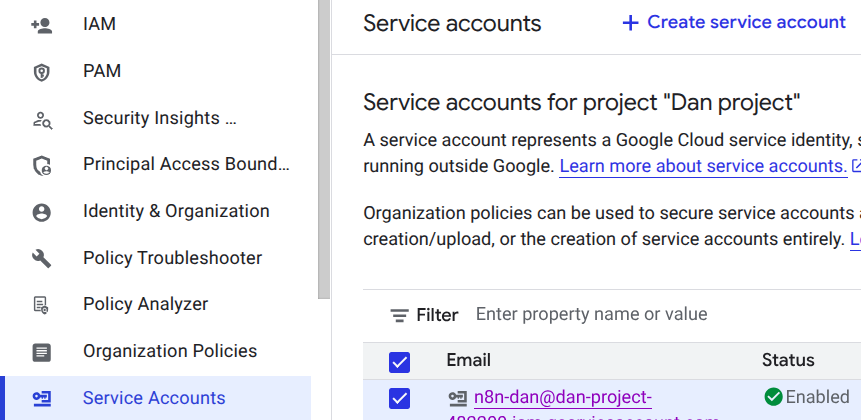Click the Service Accounts sidebar icon
The image size is (861, 420).
41,398
